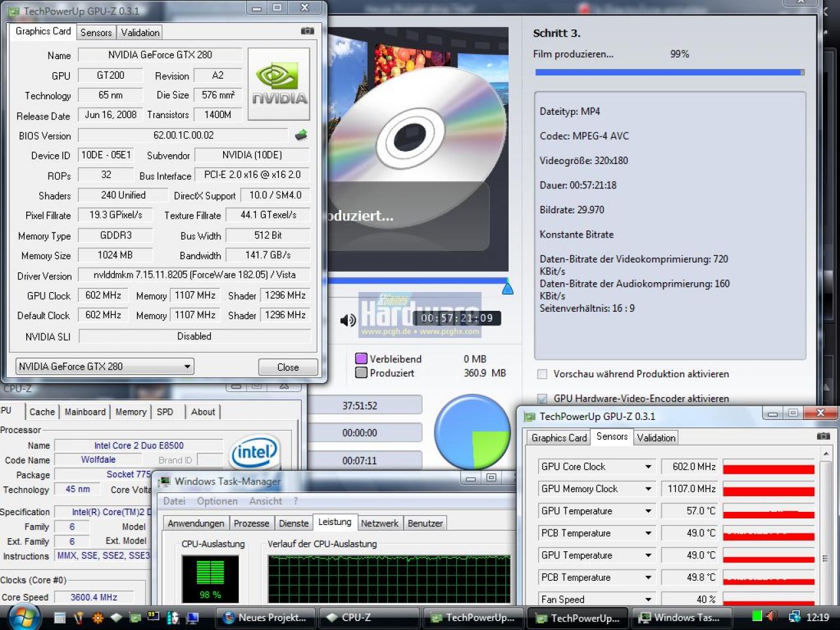This screenshot has width=840, height=630.
Task: Open the Ansicht menu in Task-Manager
Action: point(266,501)
